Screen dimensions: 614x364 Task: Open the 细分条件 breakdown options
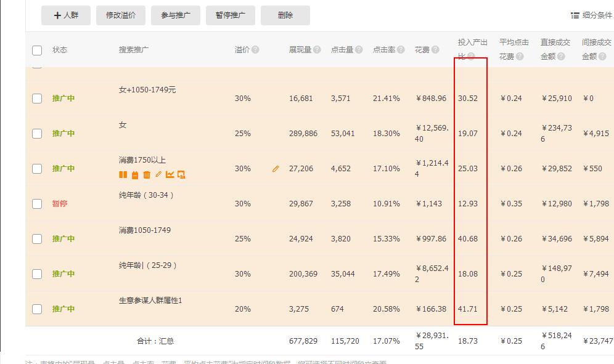(591, 15)
